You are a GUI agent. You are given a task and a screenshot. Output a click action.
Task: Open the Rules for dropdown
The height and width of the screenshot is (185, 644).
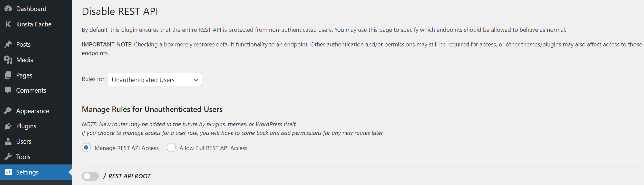(x=154, y=80)
